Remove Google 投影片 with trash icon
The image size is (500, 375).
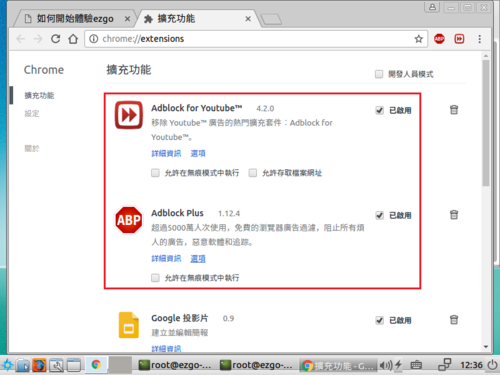coord(454,320)
